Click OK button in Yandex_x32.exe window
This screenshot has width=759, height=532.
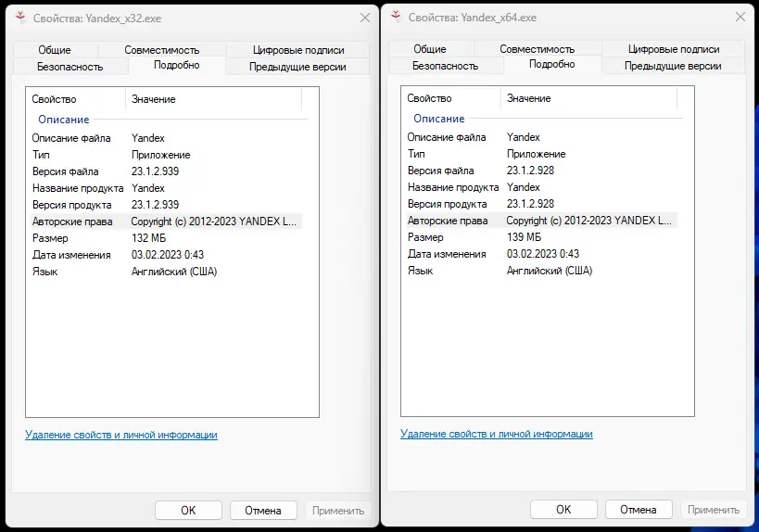188,510
